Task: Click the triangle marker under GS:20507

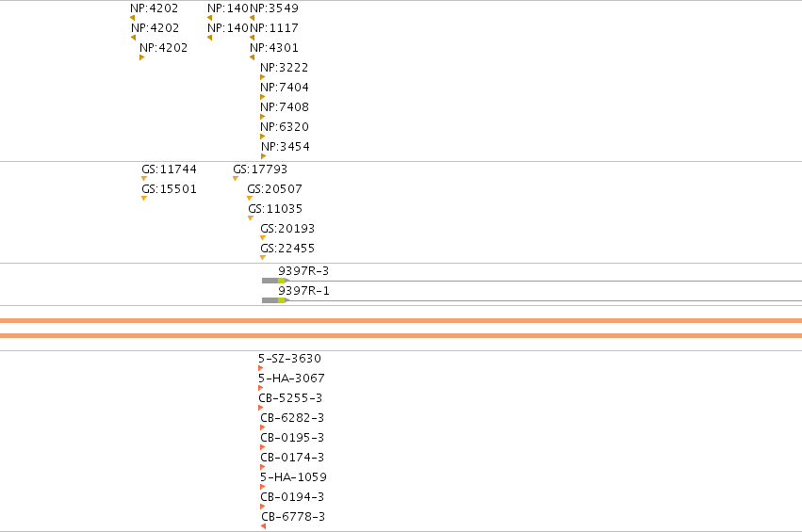Action: (x=250, y=199)
